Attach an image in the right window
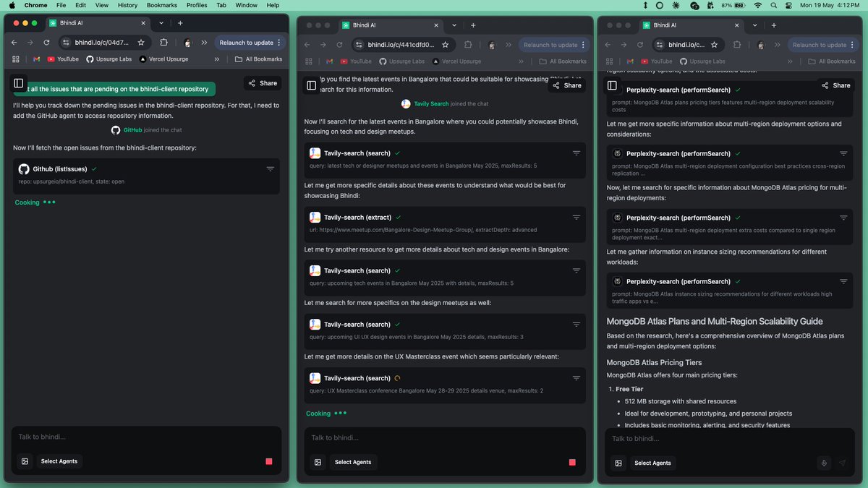 618,463
